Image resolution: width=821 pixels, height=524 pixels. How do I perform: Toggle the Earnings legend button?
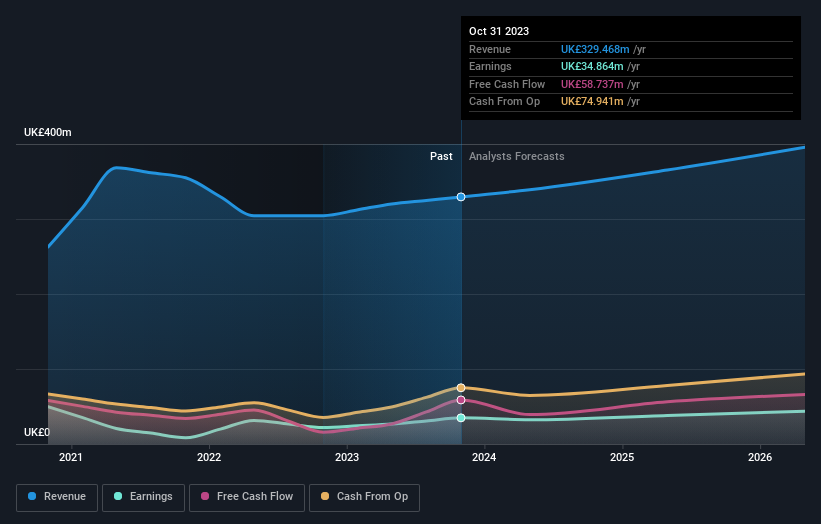(143, 497)
